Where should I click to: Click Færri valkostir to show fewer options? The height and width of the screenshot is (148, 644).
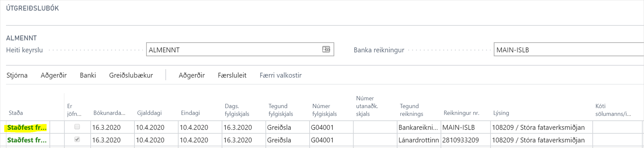pos(280,75)
